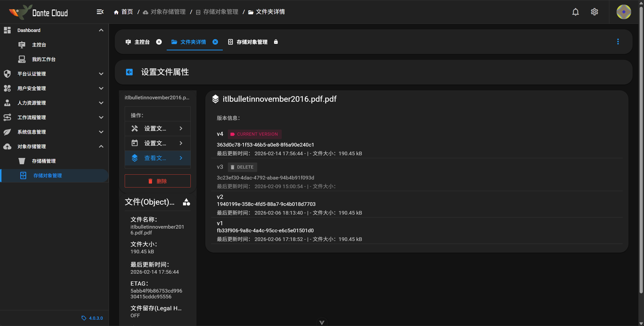Click the tools icon for 设置文件 action

click(x=134, y=128)
